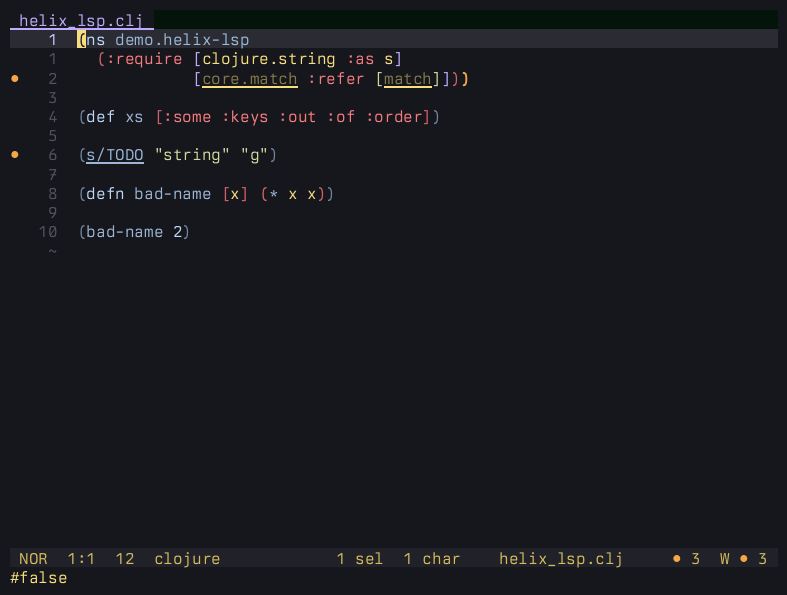Image resolution: width=787 pixels, height=595 pixels.
Task: Click the #false message in command line
Action: tap(39, 578)
